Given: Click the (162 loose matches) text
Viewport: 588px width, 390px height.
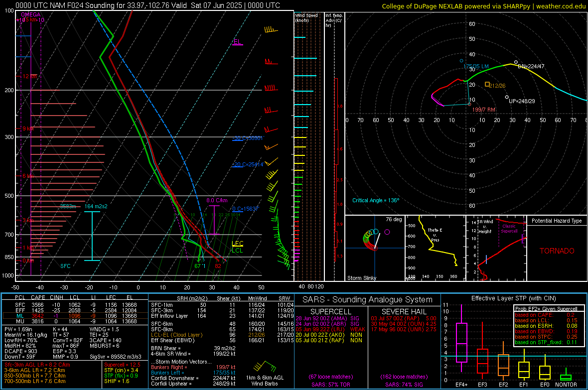Looking at the screenshot, I should point(404,377).
